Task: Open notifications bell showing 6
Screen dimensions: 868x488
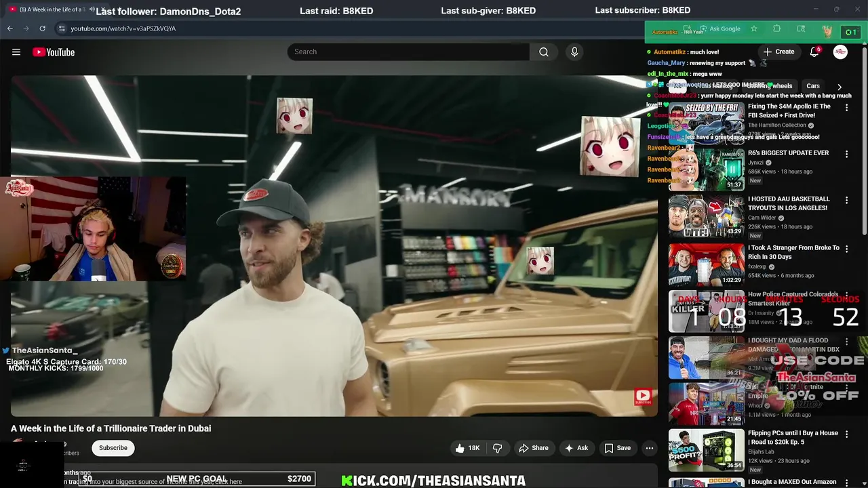Action: click(814, 52)
